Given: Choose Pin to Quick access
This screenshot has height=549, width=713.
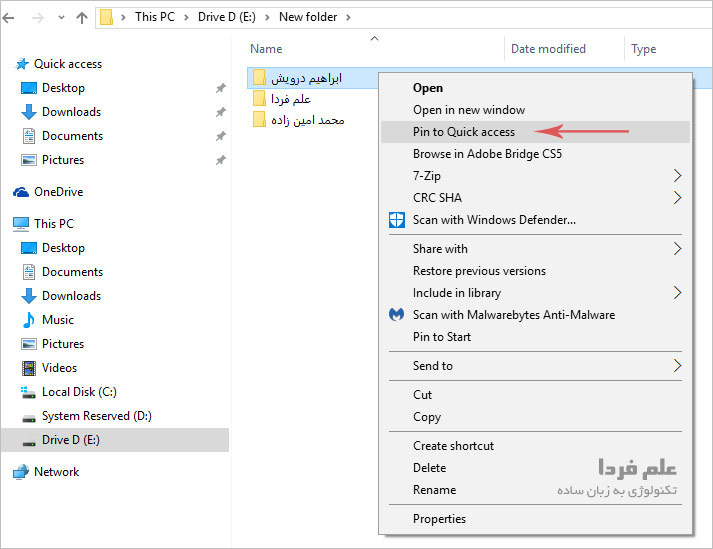Looking at the screenshot, I should click(x=464, y=132).
